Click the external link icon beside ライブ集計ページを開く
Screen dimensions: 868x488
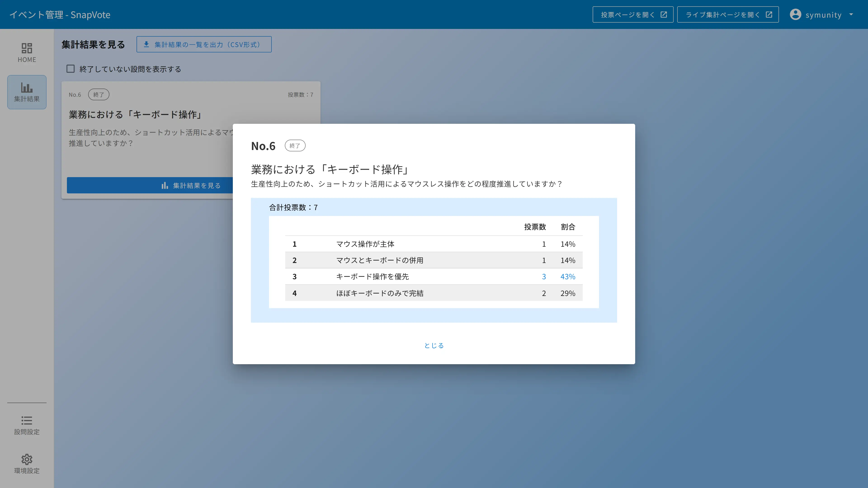[x=769, y=14]
